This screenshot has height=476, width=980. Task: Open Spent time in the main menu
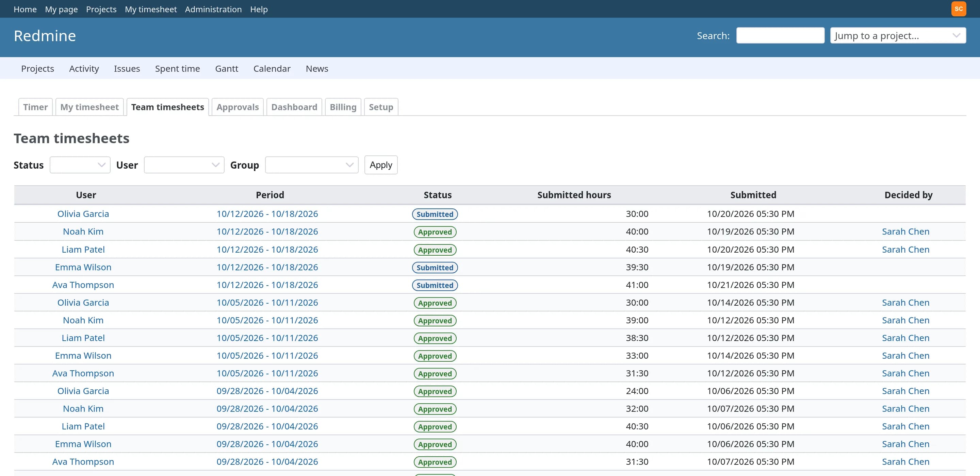click(x=177, y=69)
